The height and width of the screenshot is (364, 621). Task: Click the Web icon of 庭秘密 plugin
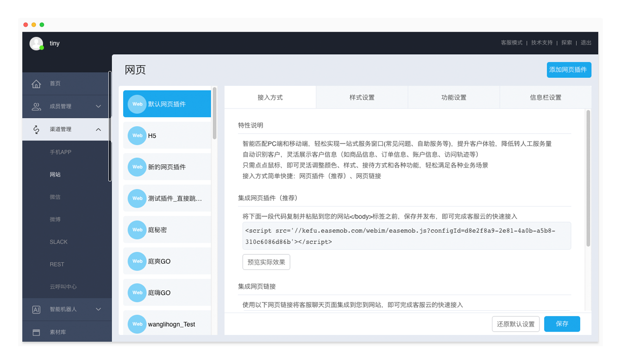coord(137,230)
